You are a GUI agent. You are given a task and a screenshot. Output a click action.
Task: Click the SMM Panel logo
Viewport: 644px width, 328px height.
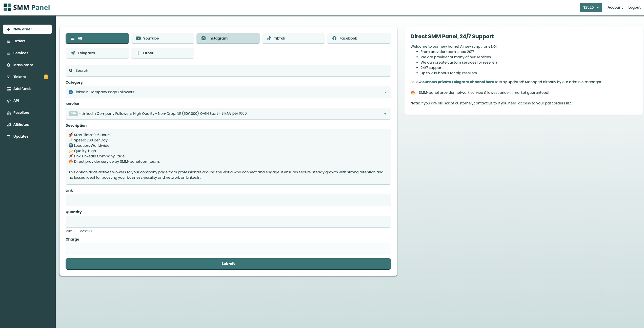tap(27, 7)
